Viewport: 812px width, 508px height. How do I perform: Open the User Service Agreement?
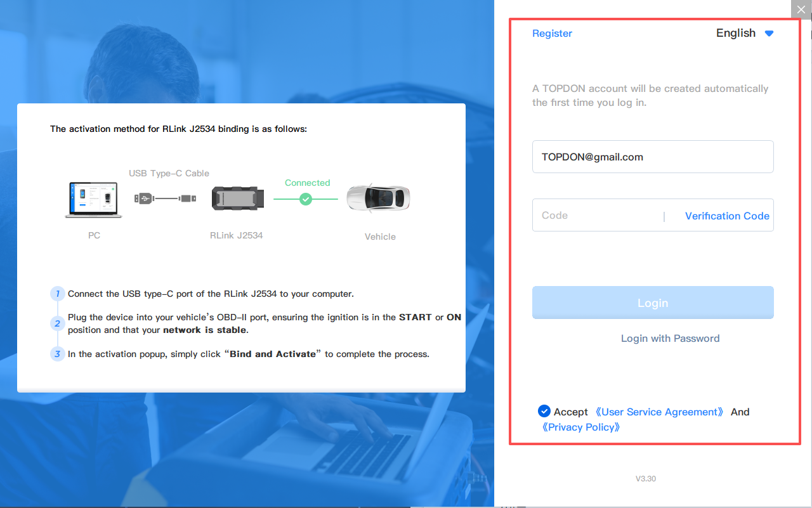coord(659,412)
